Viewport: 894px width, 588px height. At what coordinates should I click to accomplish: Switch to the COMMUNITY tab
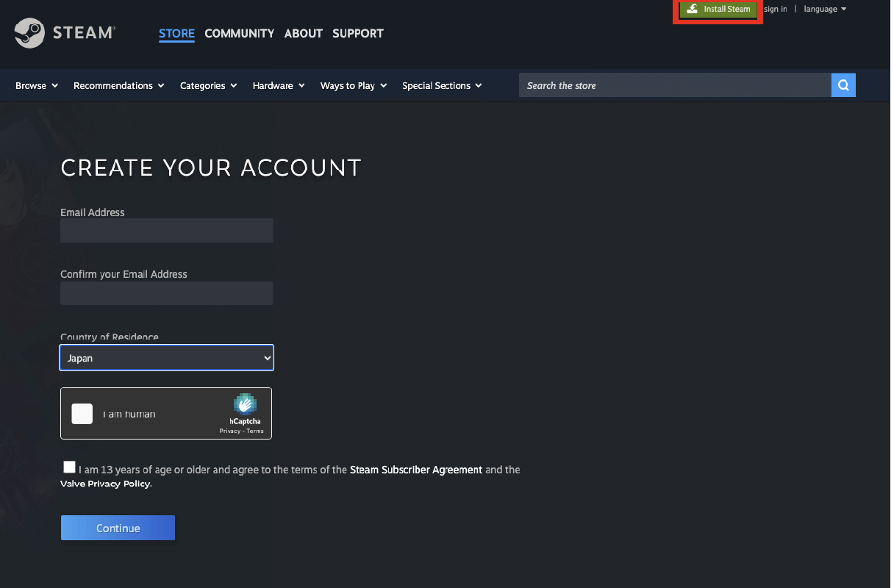(239, 34)
